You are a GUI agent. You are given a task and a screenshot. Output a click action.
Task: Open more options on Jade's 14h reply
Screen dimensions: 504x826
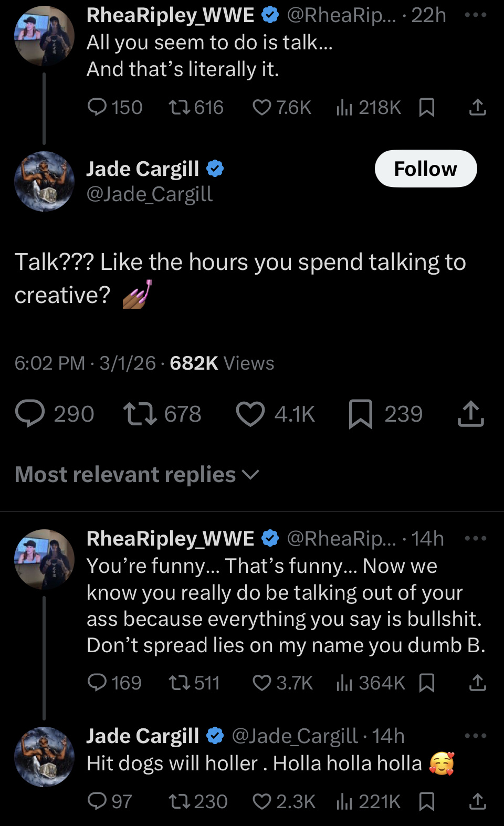(476, 736)
